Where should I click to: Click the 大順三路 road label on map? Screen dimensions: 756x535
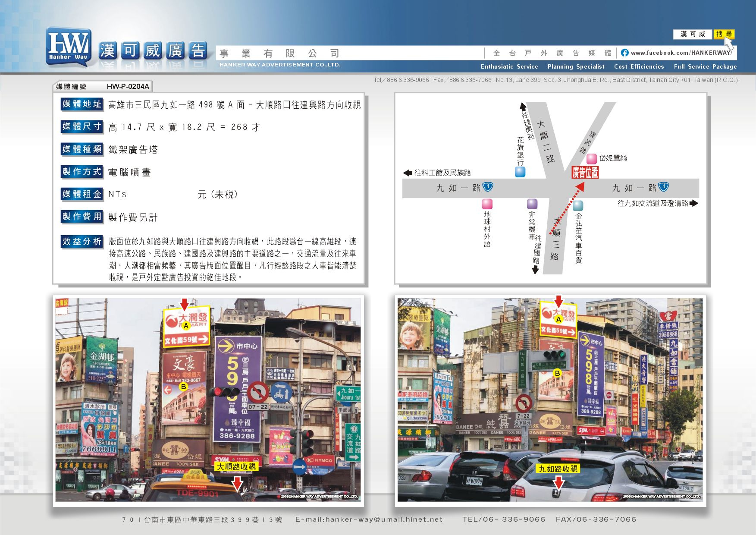[556, 239]
